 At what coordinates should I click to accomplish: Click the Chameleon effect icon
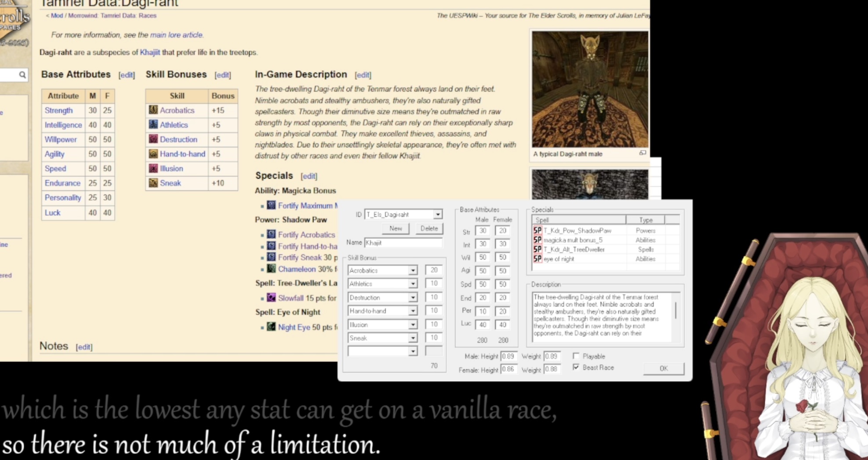[271, 269]
